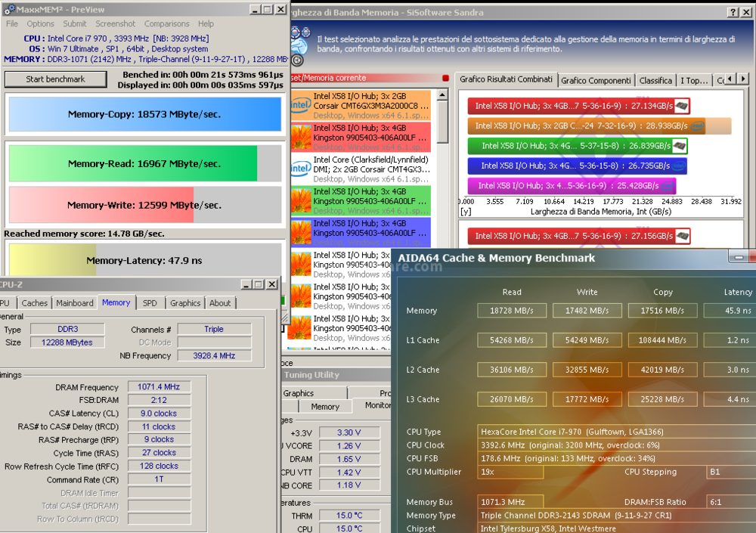The image size is (756, 533).
Task: Click AIDA64 L1 Cache Copy value 108444 MB/s
Action: tap(662, 340)
